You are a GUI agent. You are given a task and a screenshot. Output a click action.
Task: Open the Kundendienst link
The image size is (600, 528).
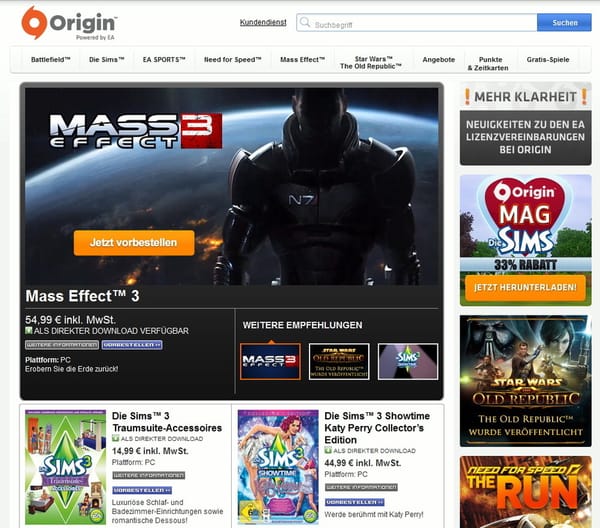pyautogui.click(x=263, y=22)
